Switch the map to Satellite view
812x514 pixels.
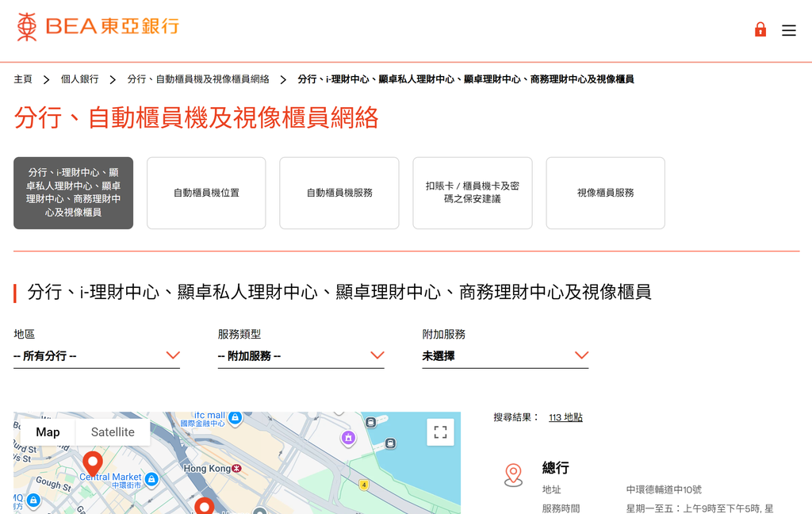click(113, 432)
